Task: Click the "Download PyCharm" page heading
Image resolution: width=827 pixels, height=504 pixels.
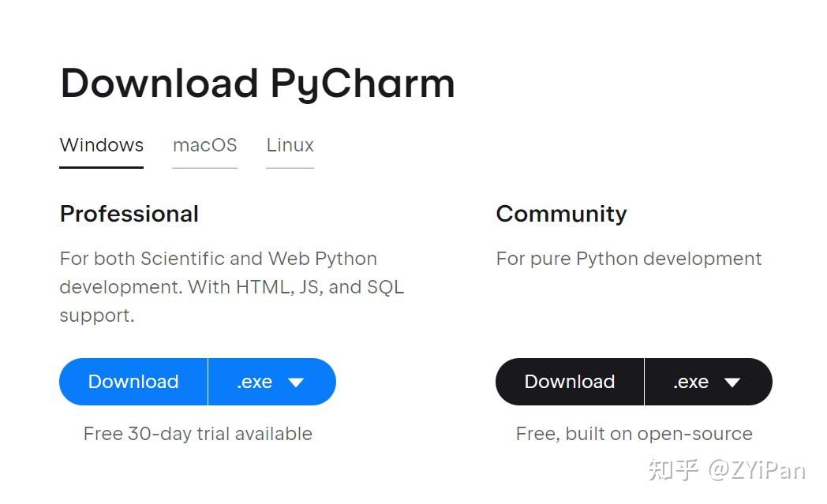Action: click(x=257, y=82)
